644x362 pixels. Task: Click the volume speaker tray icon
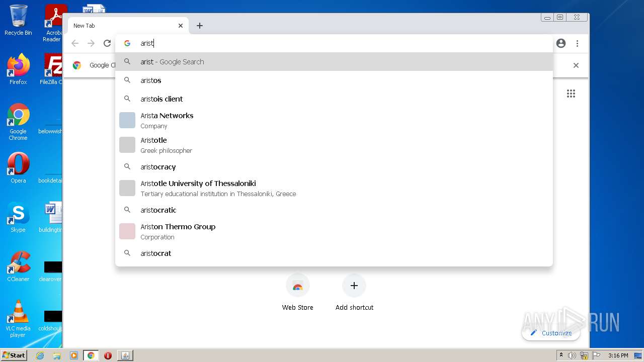572,355
